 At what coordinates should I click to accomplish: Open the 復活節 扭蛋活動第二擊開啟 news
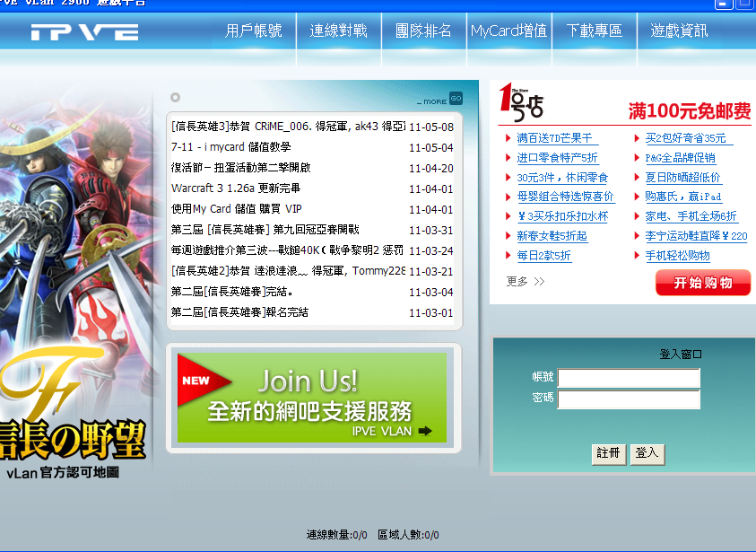240,168
